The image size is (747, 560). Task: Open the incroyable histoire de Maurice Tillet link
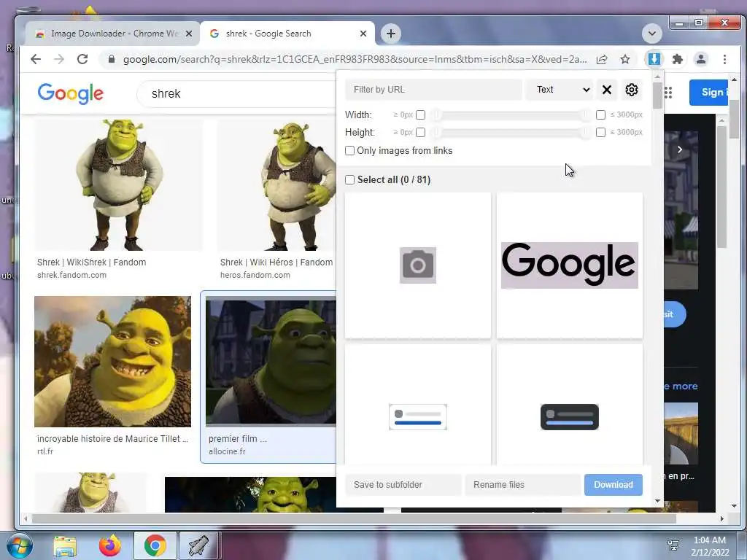pyautogui.click(x=112, y=438)
